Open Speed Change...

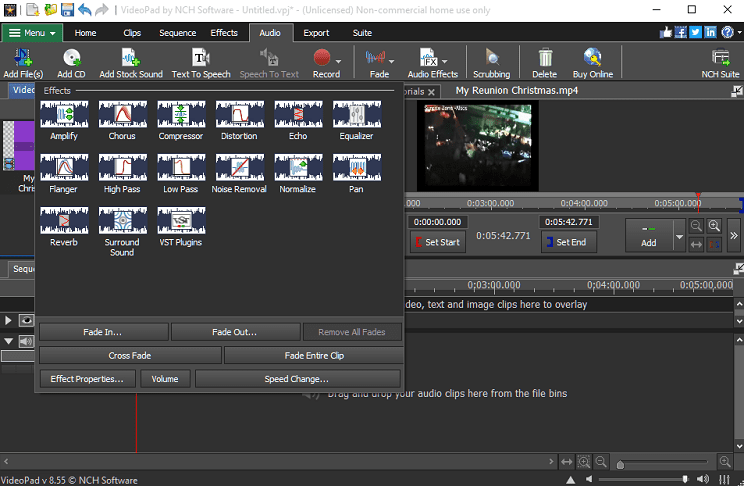pos(298,379)
